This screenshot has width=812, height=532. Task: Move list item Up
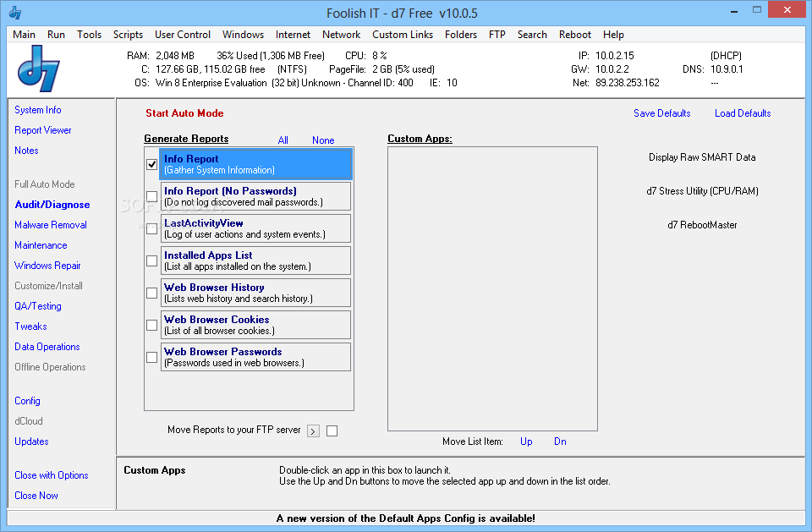526,442
